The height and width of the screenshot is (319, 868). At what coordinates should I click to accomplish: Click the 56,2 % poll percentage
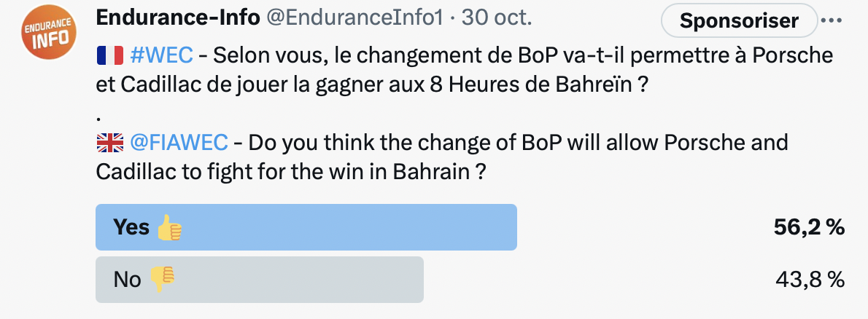[809, 227]
